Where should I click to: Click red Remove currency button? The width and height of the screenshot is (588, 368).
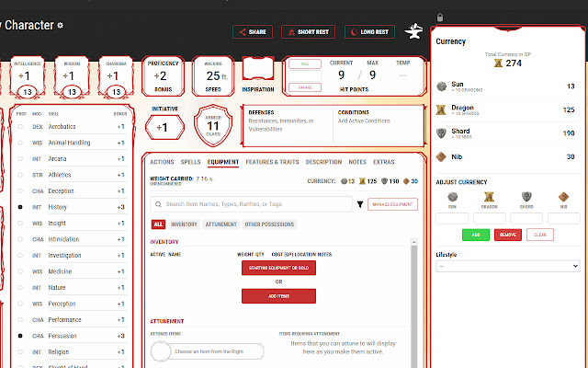click(508, 235)
